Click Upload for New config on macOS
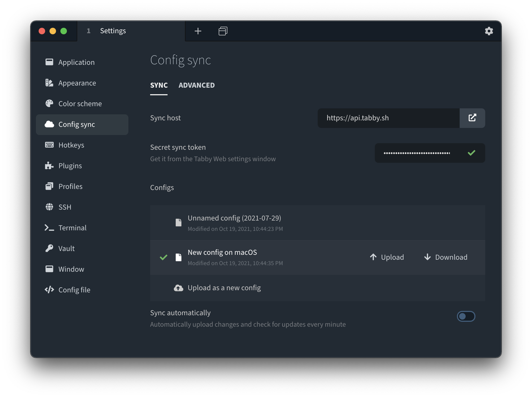The height and width of the screenshot is (398, 532). (387, 257)
